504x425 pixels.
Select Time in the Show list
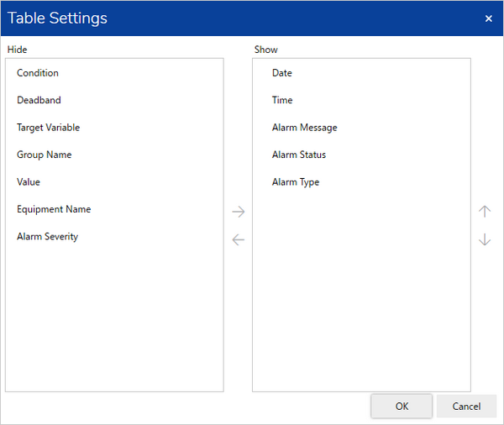tap(282, 100)
